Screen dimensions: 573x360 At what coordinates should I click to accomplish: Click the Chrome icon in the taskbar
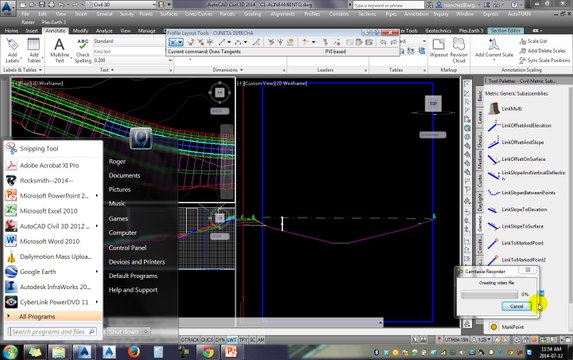(x=208, y=352)
